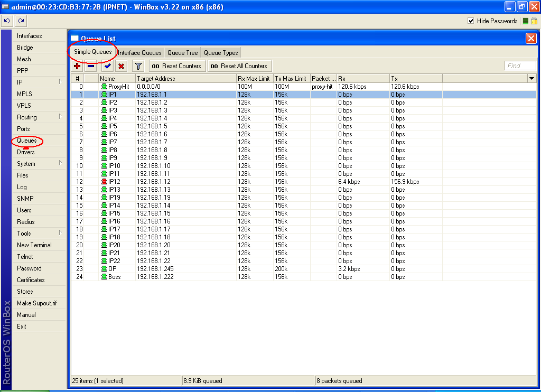Open Queues in the sidebar menu
The height and width of the screenshot is (392, 541).
[x=26, y=141]
